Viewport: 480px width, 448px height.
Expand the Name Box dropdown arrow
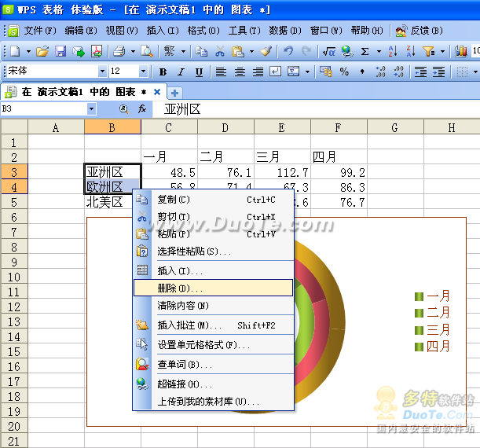pyautogui.click(x=92, y=108)
